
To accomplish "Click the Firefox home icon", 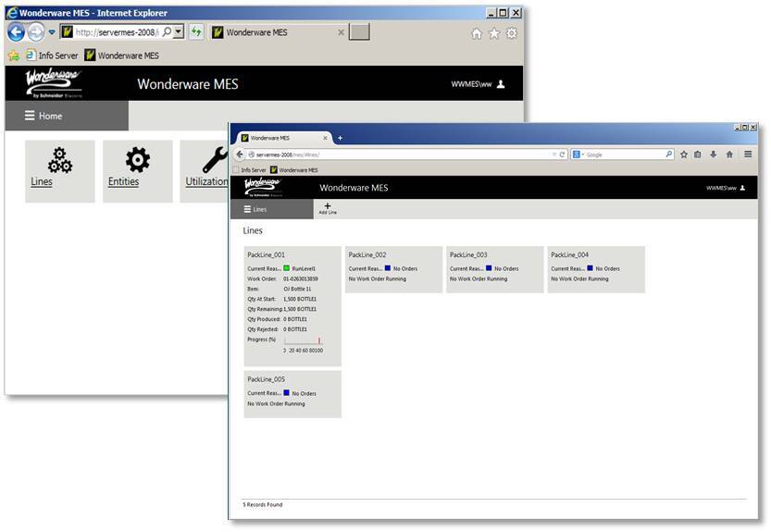I will 729,155.
